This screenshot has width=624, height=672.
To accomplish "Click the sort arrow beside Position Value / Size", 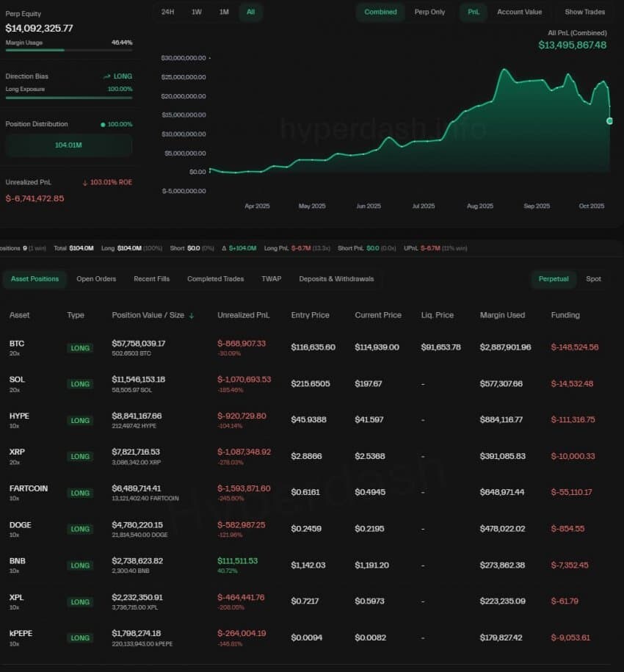I will (192, 316).
